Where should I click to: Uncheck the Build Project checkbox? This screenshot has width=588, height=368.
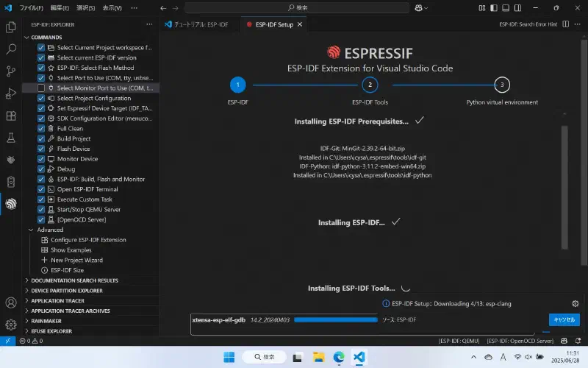41,138
